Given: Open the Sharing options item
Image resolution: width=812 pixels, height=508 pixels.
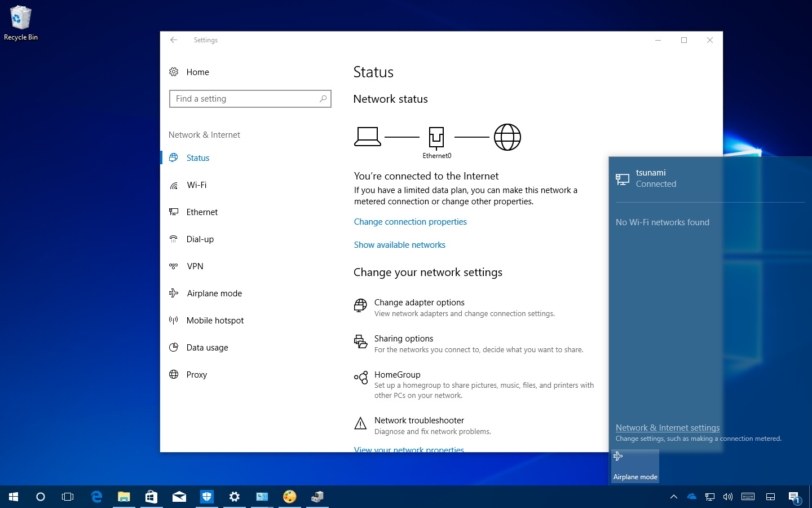Looking at the screenshot, I should point(404,338).
